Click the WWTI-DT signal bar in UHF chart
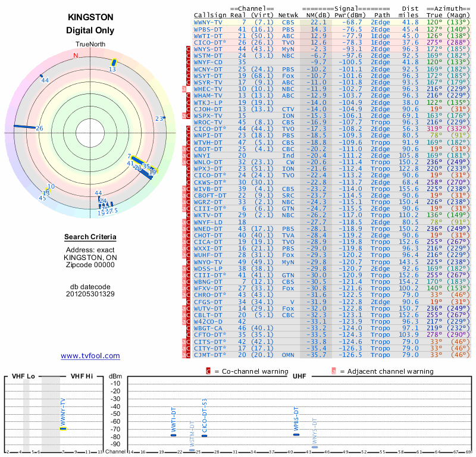This screenshot has height=457, width=476. click(x=174, y=435)
